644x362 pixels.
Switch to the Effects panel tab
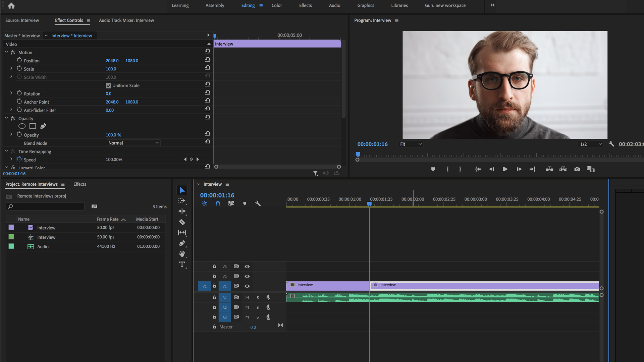pyautogui.click(x=79, y=184)
